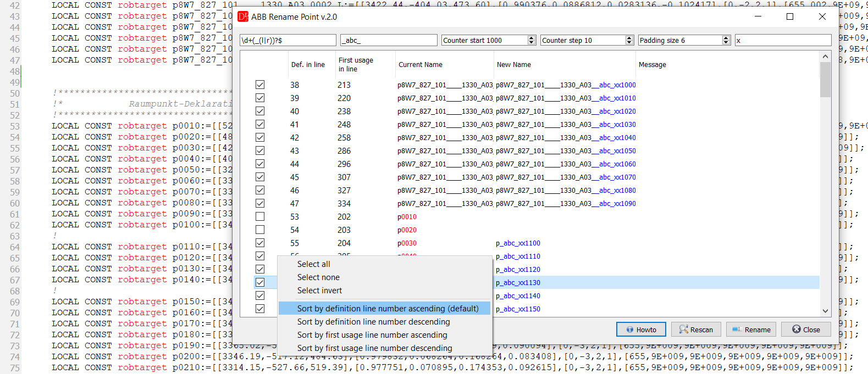Click the new name p_abc_xx1120
Image resolution: width=868 pixels, height=374 pixels.
(518, 270)
